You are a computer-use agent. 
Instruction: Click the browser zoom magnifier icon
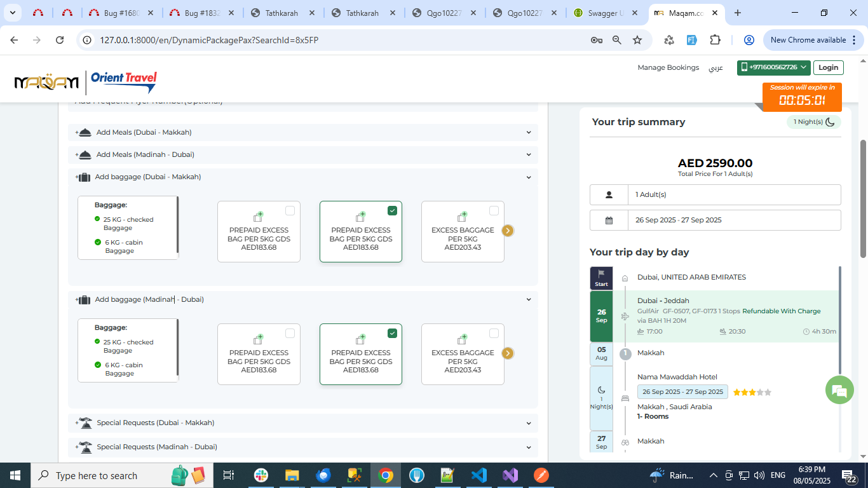616,40
